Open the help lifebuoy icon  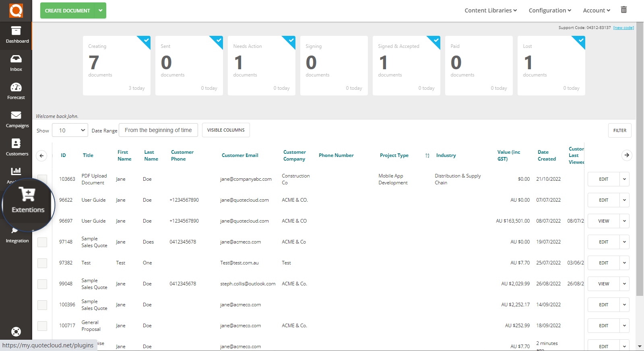point(16,332)
